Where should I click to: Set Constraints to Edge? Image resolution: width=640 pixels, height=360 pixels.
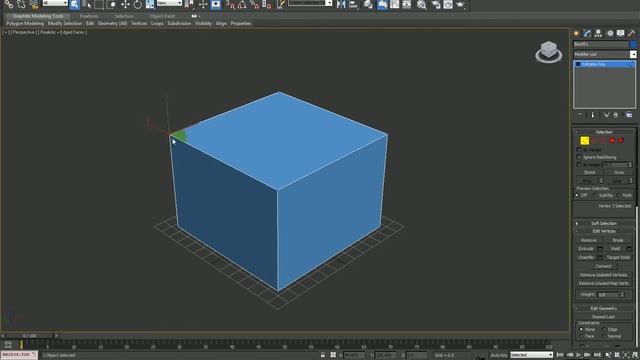[x=604, y=329]
